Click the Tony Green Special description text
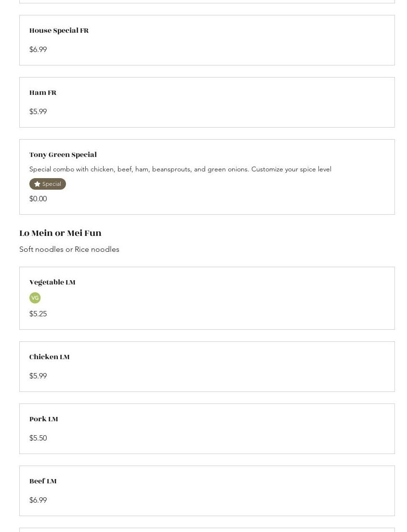This screenshot has height=532, width=407. (x=180, y=169)
